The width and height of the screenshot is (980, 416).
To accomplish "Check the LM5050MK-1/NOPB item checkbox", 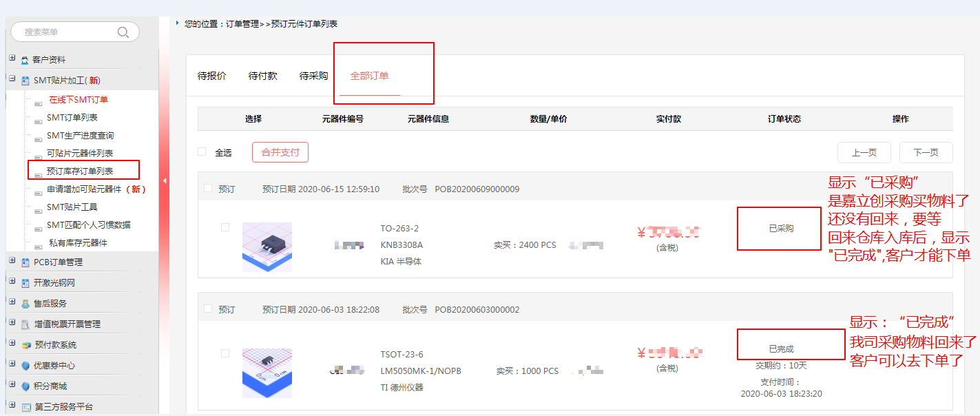I will click(x=225, y=353).
